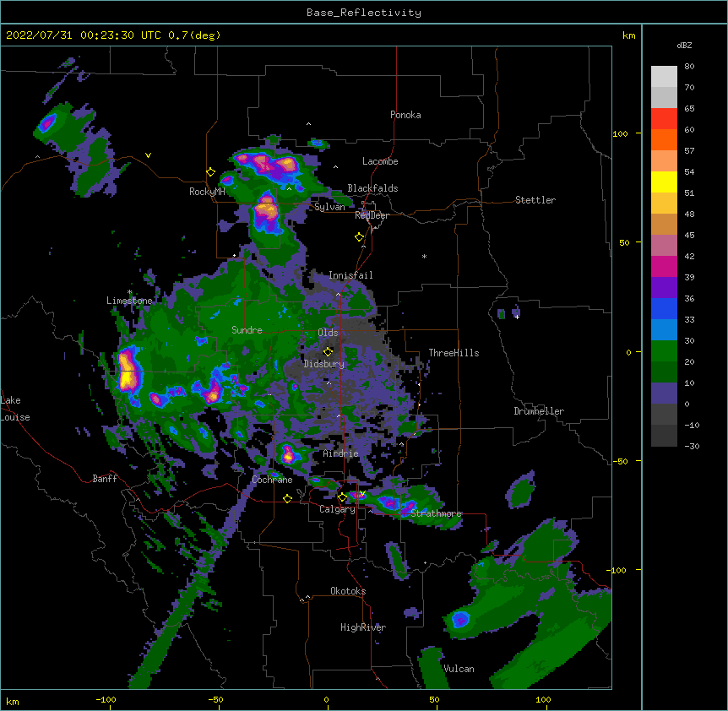This screenshot has width=728, height=711.
Task: Click the Sylvan label
Action: (x=329, y=207)
